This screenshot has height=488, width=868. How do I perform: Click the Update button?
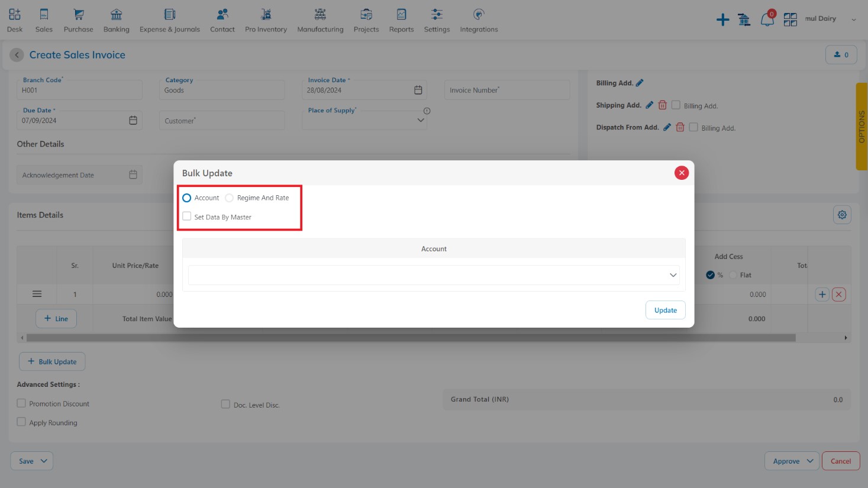(666, 310)
